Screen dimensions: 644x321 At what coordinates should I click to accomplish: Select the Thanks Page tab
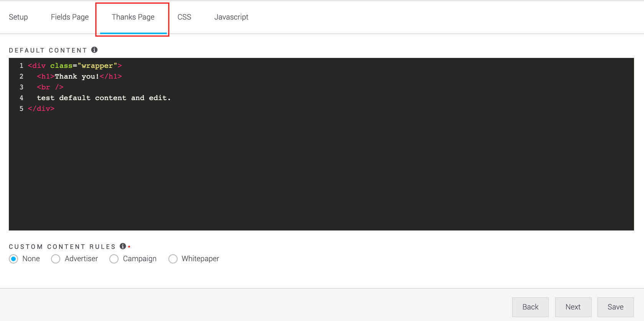tap(133, 17)
